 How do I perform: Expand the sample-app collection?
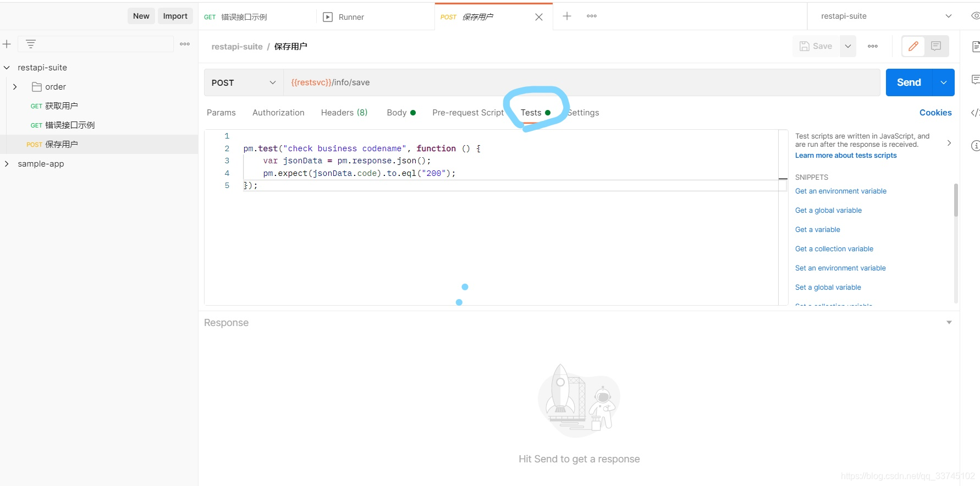coord(7,164)
